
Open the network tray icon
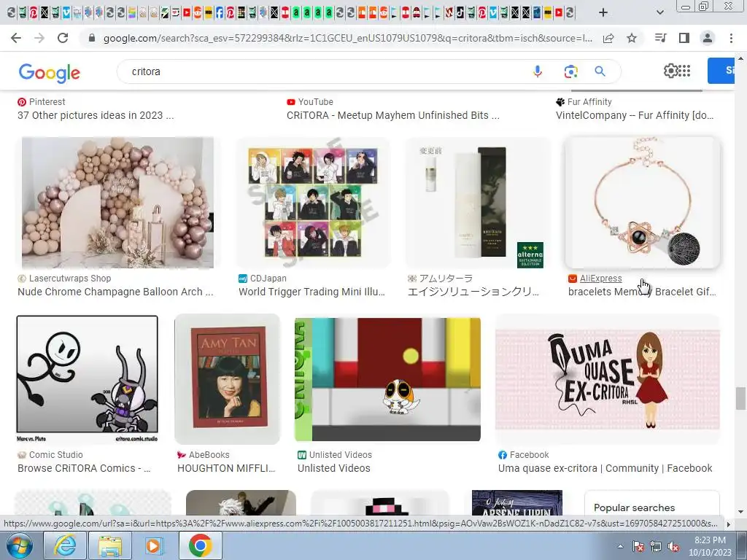656,547
